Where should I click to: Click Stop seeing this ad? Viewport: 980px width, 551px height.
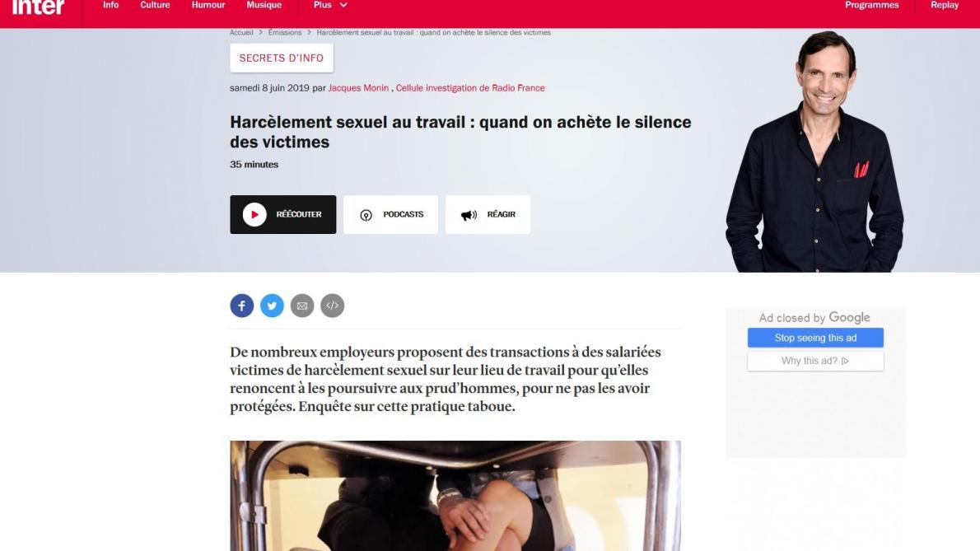point(815,338)
